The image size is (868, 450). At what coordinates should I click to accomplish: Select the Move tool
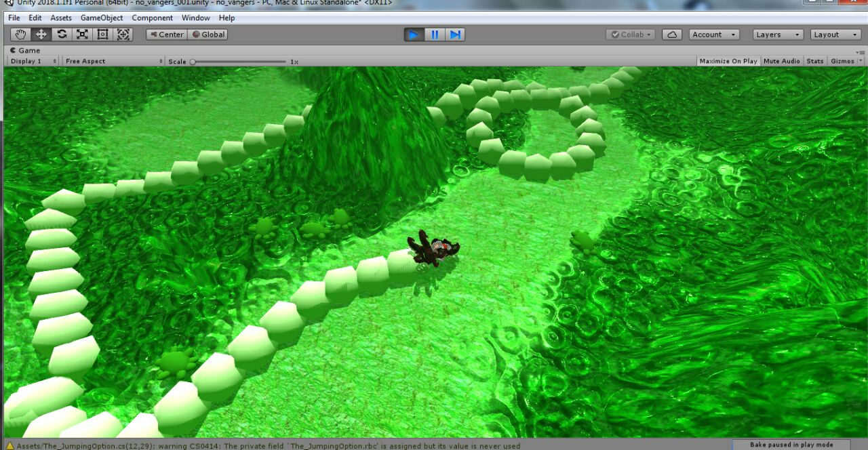pyautogui.click(x=41, y=35)
